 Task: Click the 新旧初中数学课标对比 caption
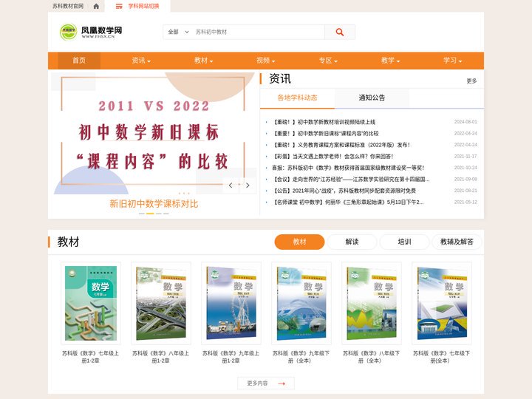(154, 204)
